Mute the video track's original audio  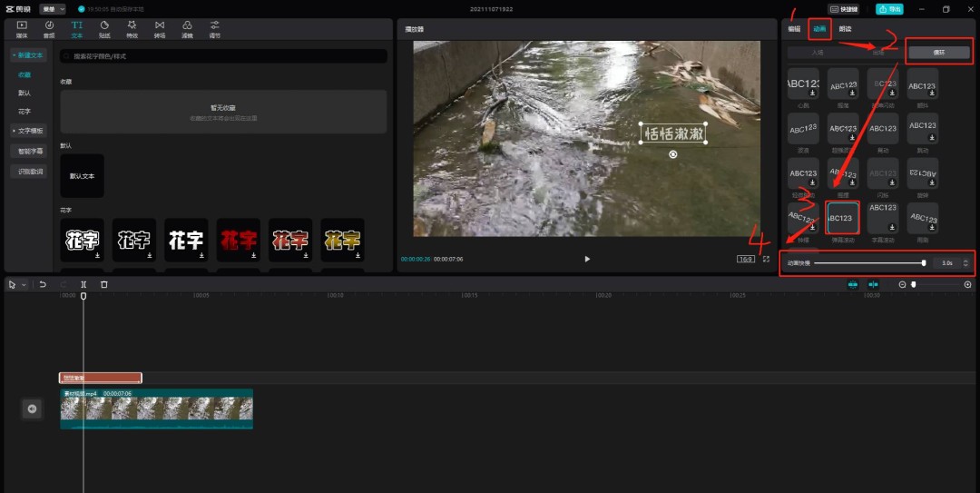coord(32,409)
